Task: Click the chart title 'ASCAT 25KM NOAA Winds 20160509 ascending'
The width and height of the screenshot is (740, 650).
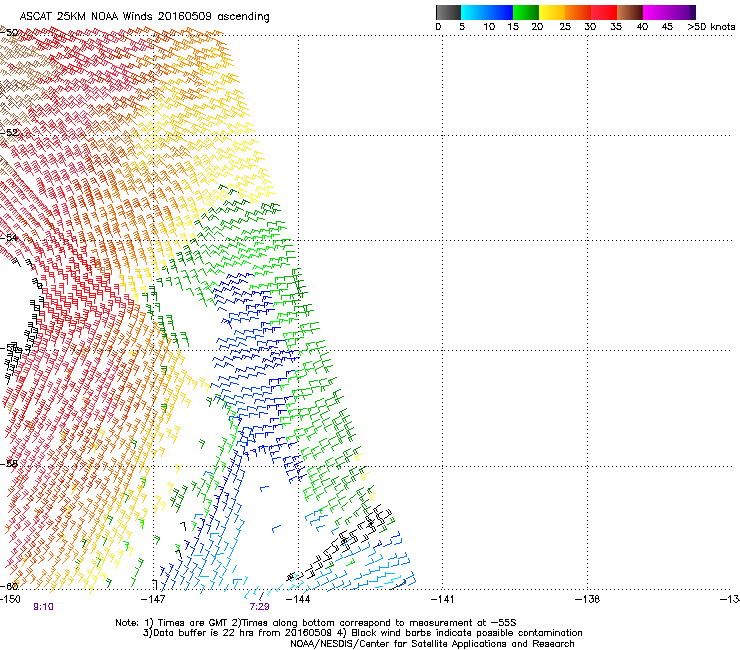Action: [x=144, y=17]
